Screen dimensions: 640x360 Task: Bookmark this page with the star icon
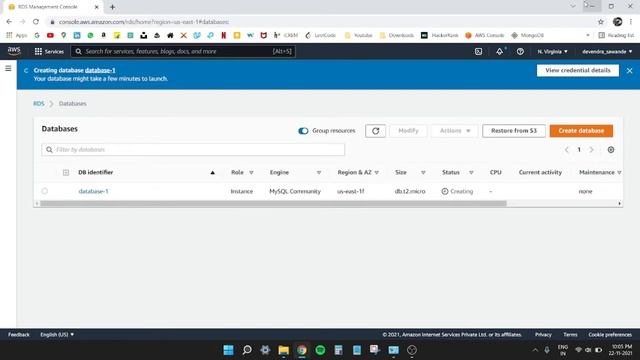click(601, 22)
